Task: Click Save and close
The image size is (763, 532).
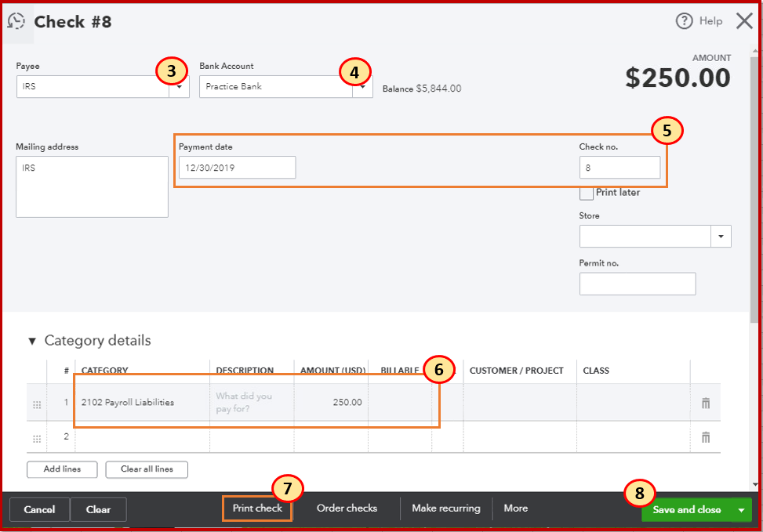Action: tap(687, 510)
